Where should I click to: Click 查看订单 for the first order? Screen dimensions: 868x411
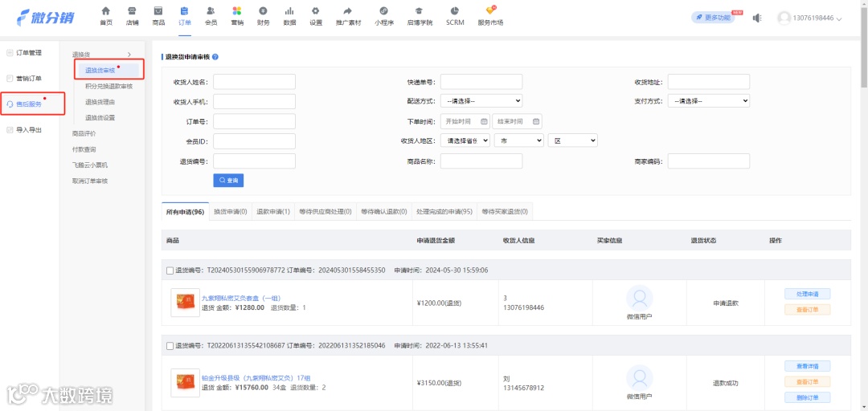[807, 309]
